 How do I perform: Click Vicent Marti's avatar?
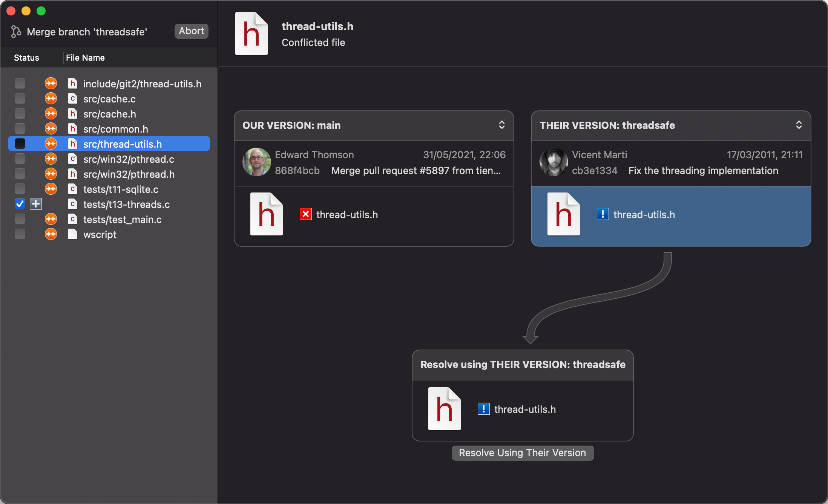coord(554,162)
